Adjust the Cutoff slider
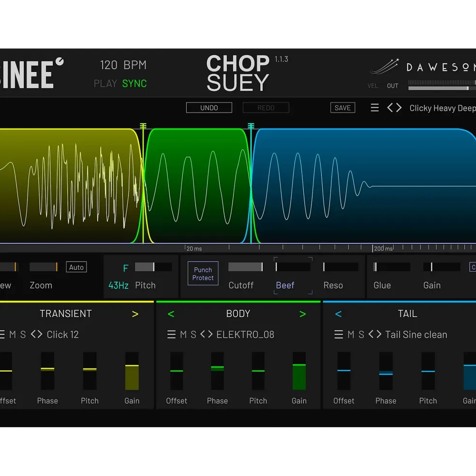This screenshot has height=476, width=476. 246,267
